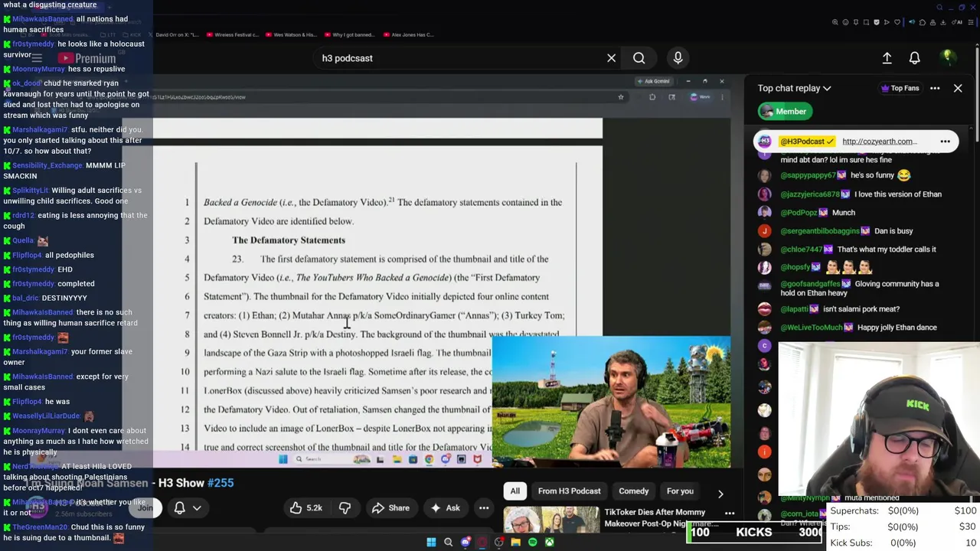Click the green Member badge button
Viewport: 980px width, 551px height.
784,111
